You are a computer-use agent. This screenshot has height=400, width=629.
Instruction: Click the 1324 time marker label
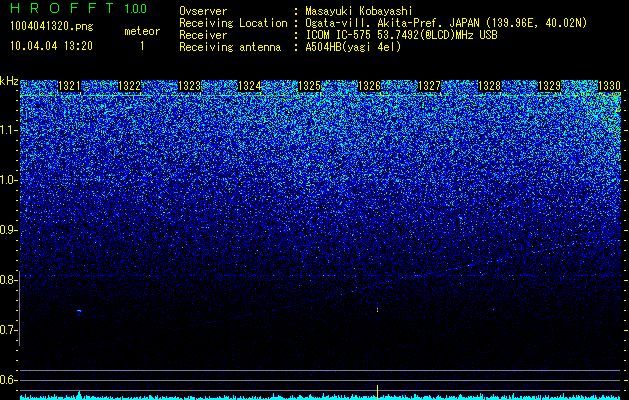coord(250,86)
